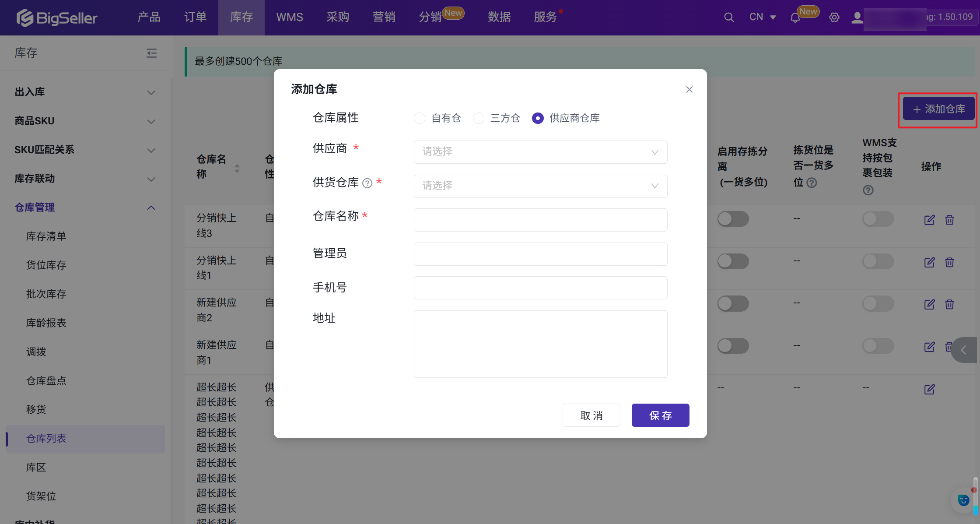Click the 取消 button
980x524 pixels.
coord(591,415)
